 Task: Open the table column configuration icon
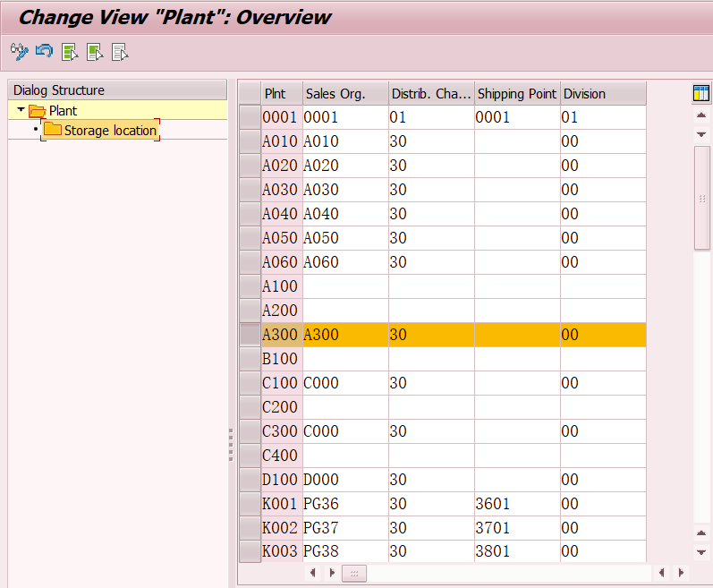pos(700,93)
